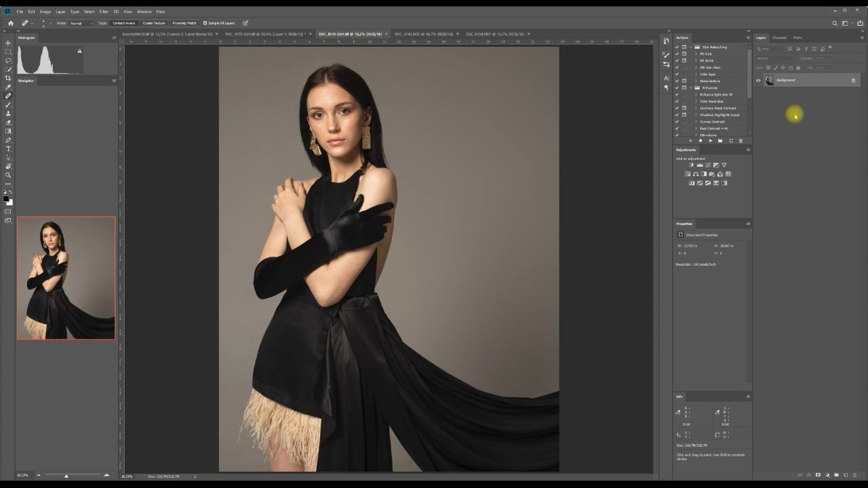Collapse the Skin Retouching action set
The width and height of the screenshot is (868, 488).
(690, 47)
